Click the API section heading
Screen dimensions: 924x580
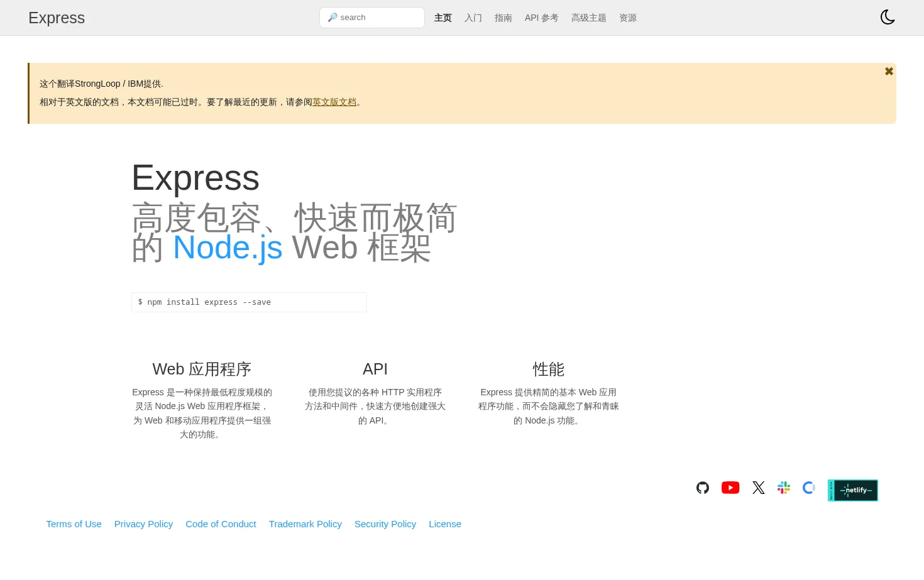(375, 369)
